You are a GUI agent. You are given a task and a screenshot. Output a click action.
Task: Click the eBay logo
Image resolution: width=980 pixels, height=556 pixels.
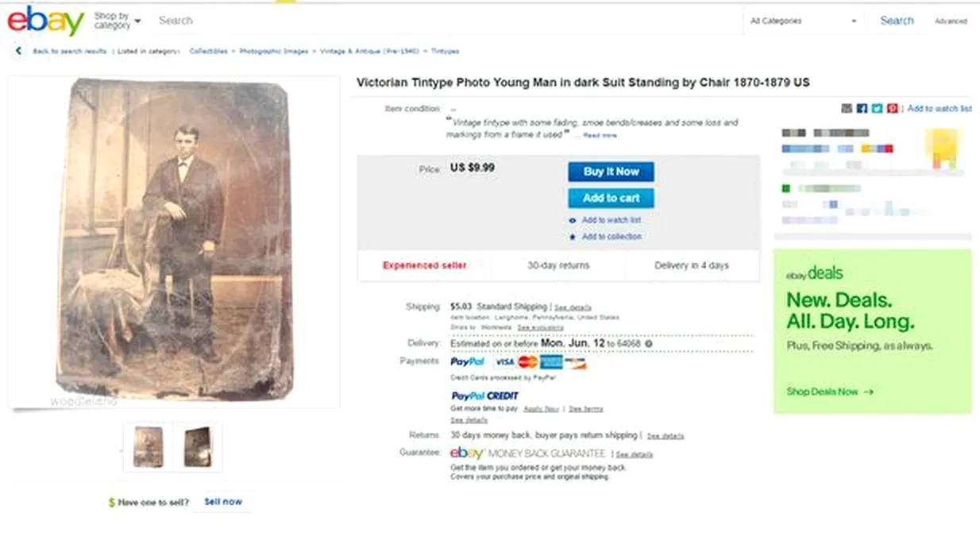pyautogui.click(x=45, y=21)
